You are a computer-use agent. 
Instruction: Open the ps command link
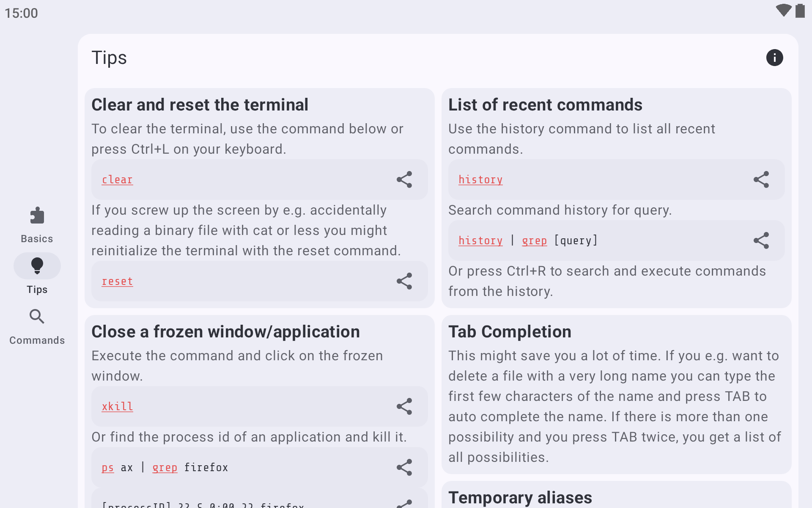pos(108,468)
